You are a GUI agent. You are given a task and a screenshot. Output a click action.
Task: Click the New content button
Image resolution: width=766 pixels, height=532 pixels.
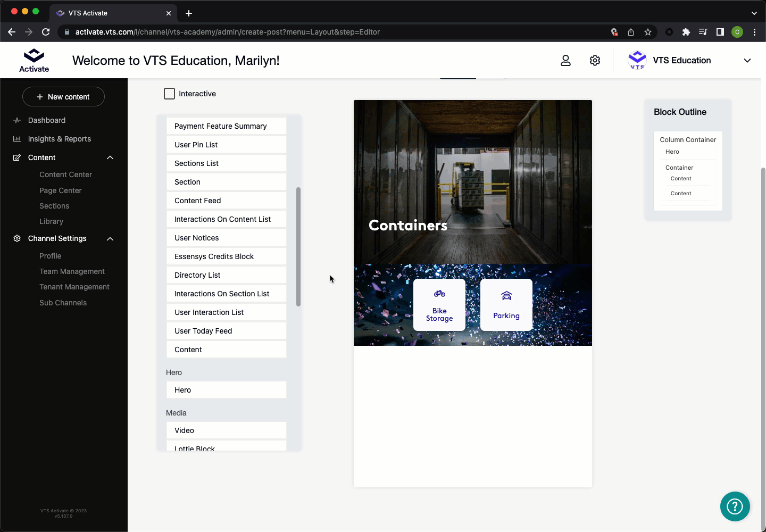coord(63,97)
